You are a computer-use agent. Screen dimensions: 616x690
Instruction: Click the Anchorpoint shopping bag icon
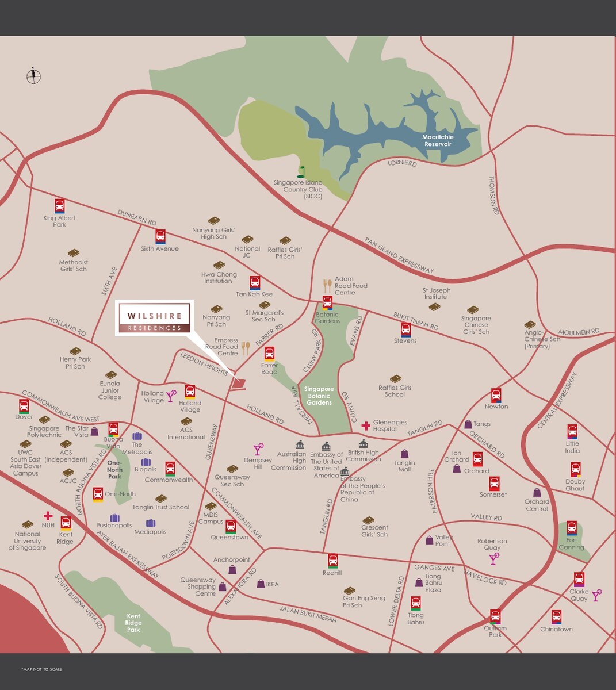pyautogui.click(x=232, y=569)
